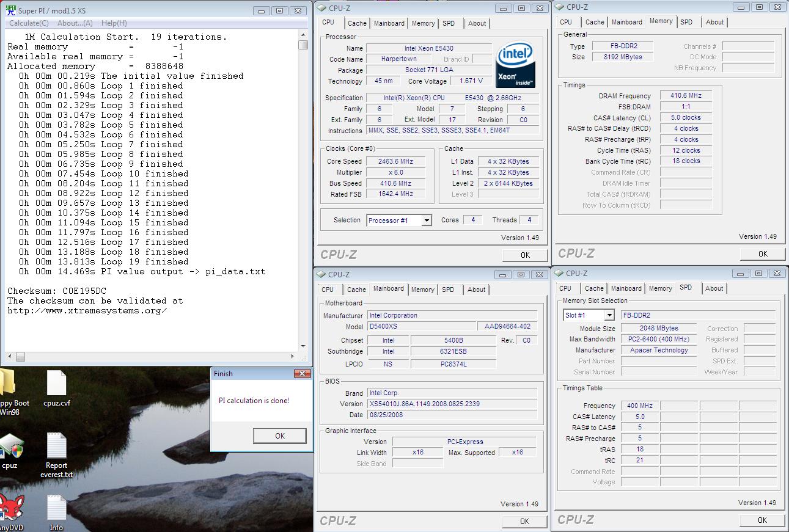789x532 pixels.
Task: Click the Super PI vertical scroll up arrow
Action: 303,35
